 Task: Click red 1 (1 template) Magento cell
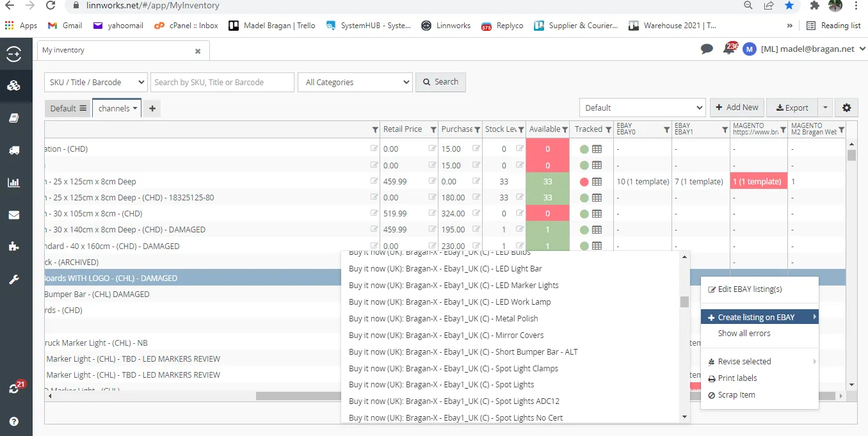[760, 182]
